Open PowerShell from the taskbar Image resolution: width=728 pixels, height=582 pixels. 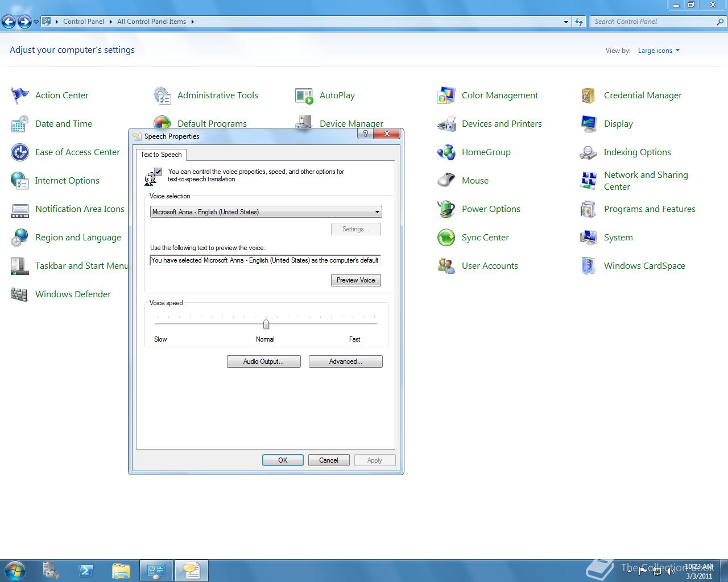click(86, 571)
